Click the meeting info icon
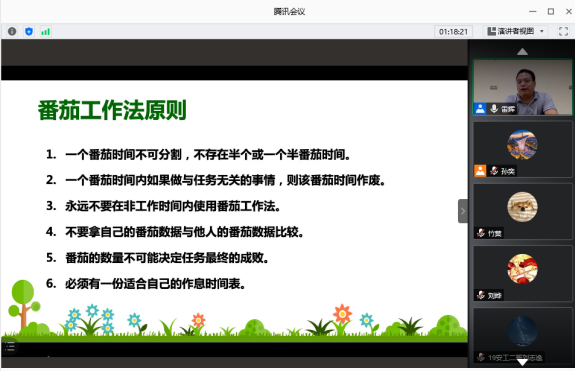Screen dimensions: 576x372 click(12, 32)
